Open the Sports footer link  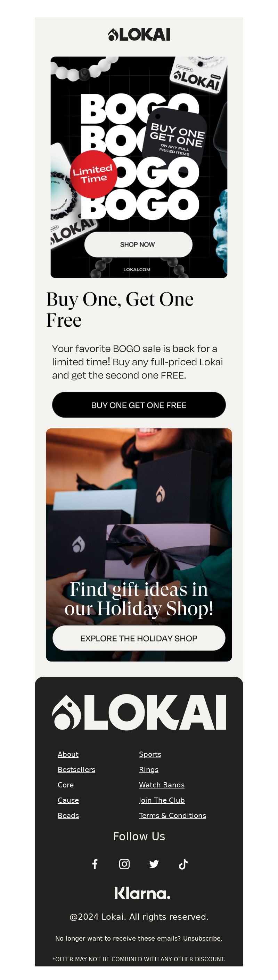150,754
